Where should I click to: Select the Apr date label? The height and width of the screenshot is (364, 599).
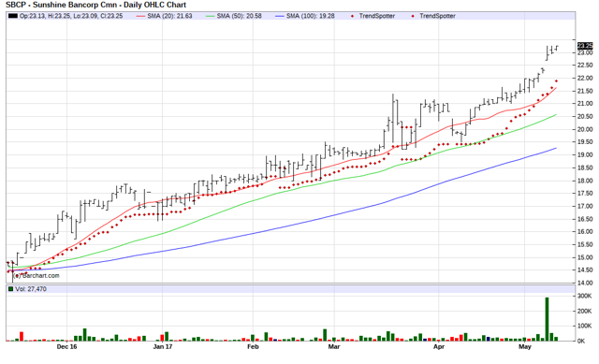[439, 347]
